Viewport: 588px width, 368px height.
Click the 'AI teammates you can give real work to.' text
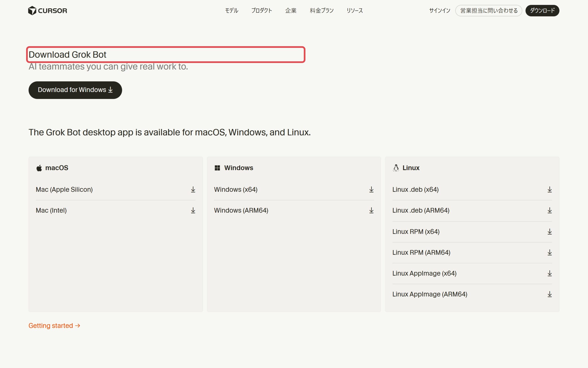pos(108,66)
